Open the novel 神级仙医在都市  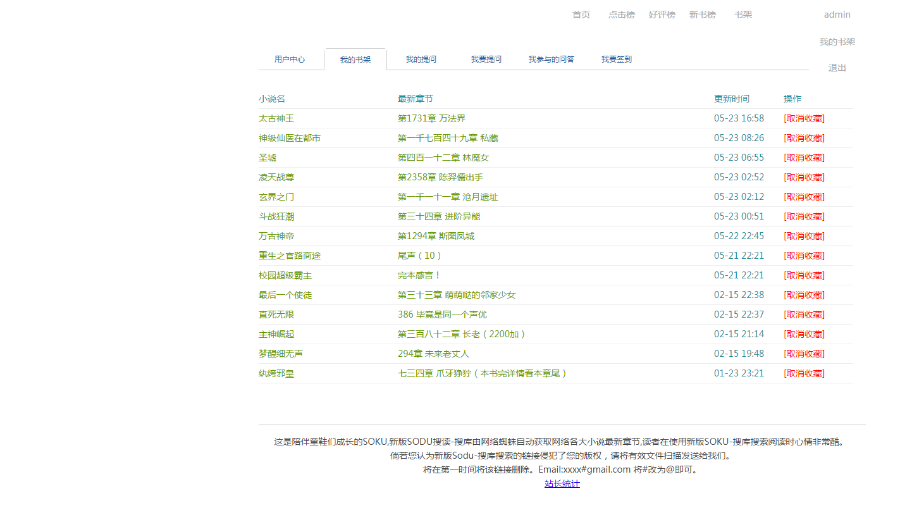(x=289, y=138)
